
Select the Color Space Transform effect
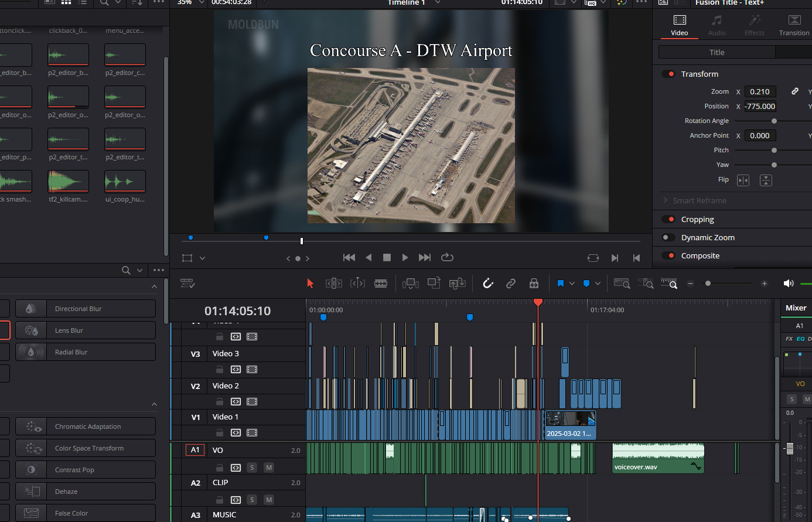pos(86,448)
